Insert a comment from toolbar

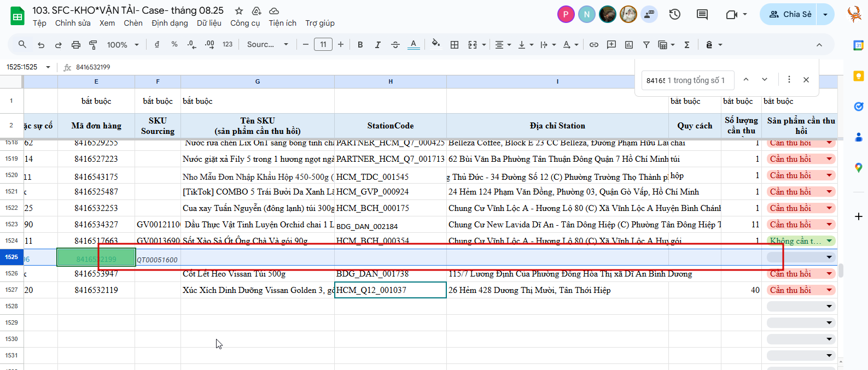[x=611, y=45]
